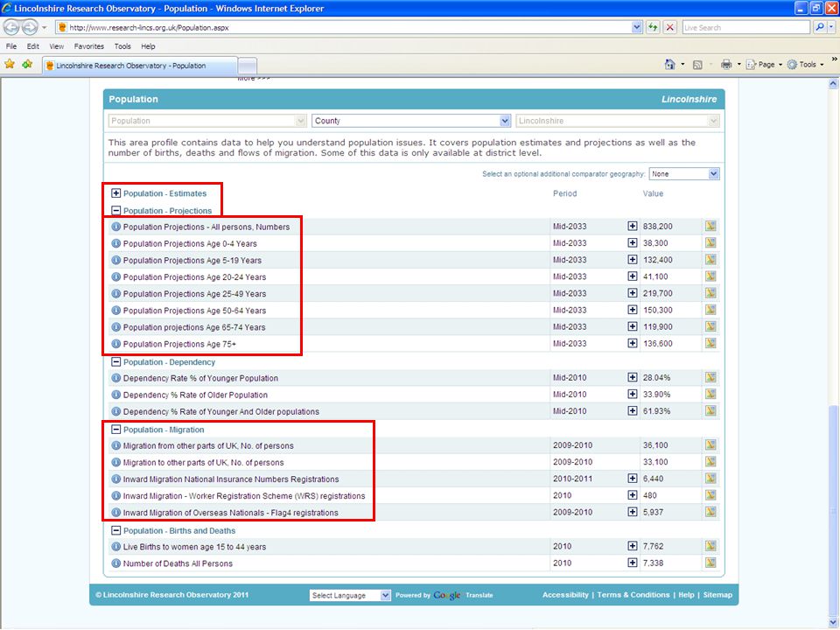Image resolution: width=840 pixels, height=630 pixels.
Task: Expand value details for 28.04% row
Action: point(633,377)
